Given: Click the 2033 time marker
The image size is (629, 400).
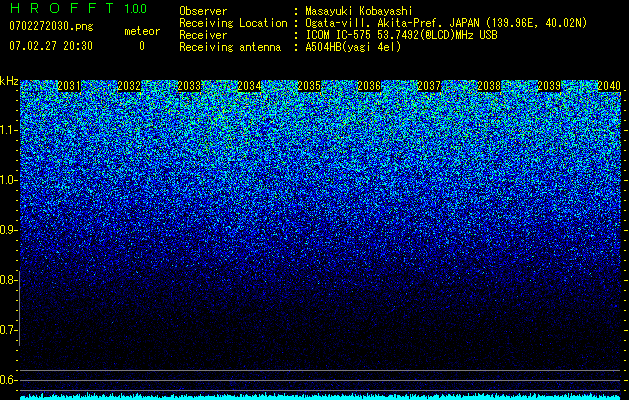Looking at the screenshot, I should click(189, 86).
